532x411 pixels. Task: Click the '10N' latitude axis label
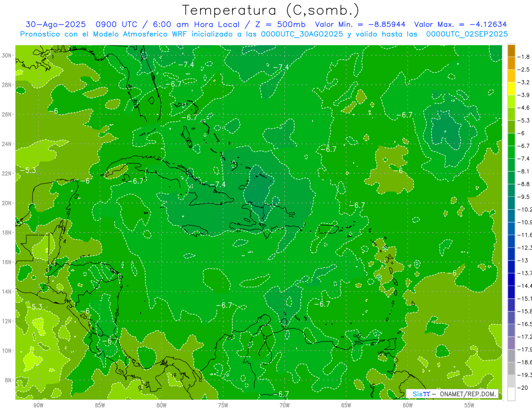coord(8,351)
